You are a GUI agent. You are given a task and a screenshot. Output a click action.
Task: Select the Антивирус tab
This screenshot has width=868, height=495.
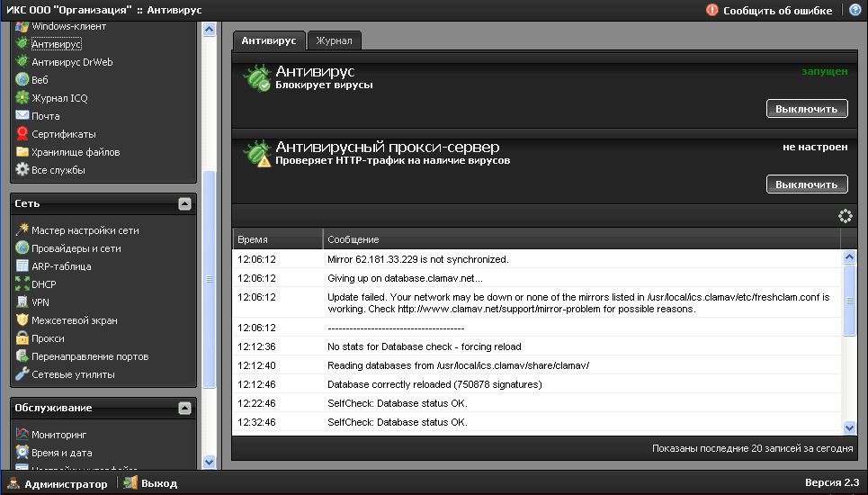pyautogui.click(x=269, y=40)
